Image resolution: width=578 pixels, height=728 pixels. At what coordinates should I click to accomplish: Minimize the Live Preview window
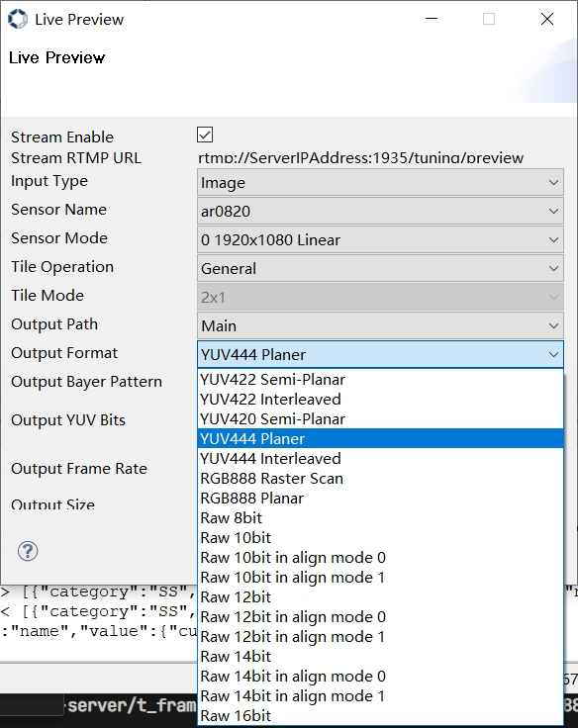(x=432, y=19)
